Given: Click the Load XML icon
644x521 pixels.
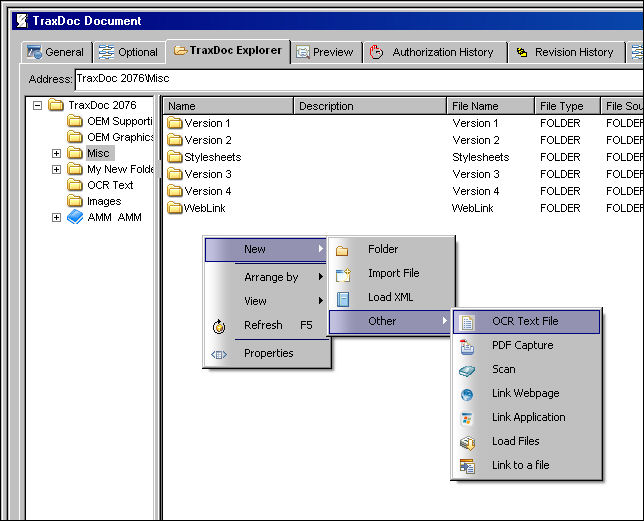Looking at the screenshot, I should (x=343, y=299).
